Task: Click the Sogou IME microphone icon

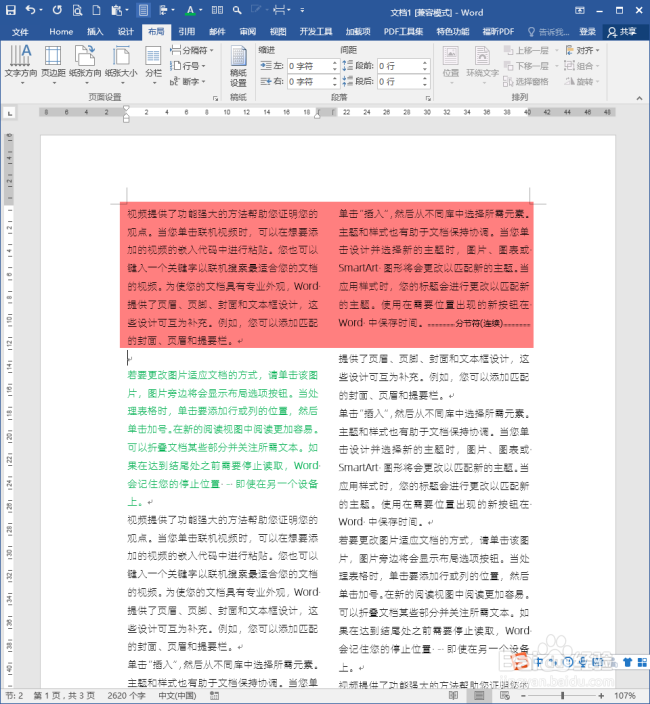Action: point(583,662)
